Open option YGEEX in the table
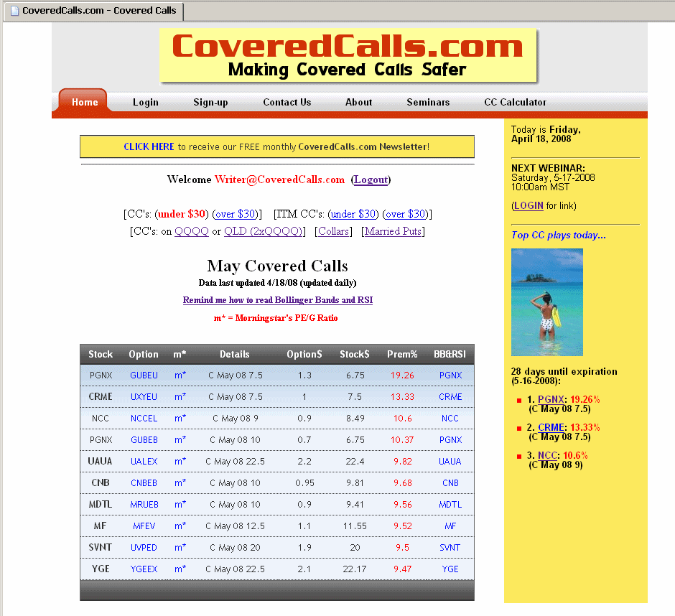 tap(144, 569)
